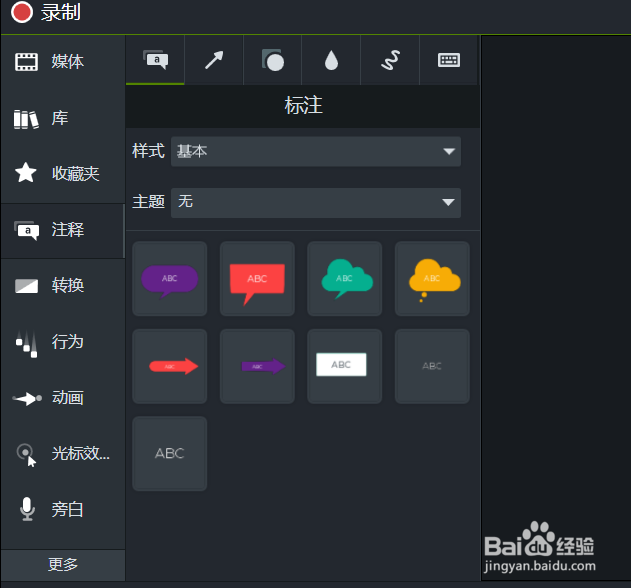This screenshot has width=631, height=588.
Task: Open the Style (样式) dropdown showing 基本
Action: (x=316, y=151)
